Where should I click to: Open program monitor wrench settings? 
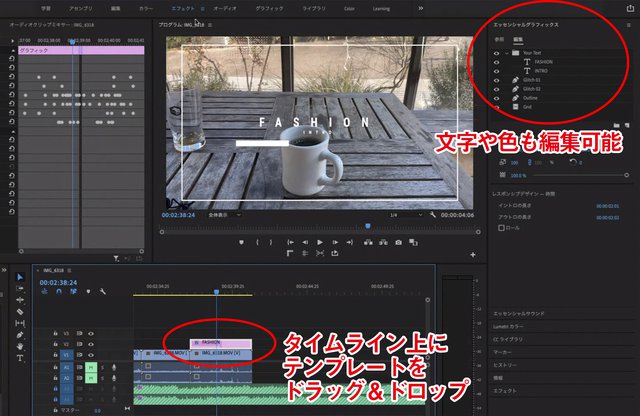click(x=432, y=214)
